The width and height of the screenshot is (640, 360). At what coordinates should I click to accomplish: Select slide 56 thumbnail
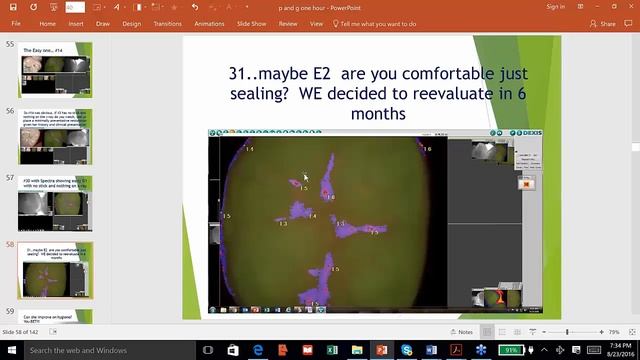[55, 137]
